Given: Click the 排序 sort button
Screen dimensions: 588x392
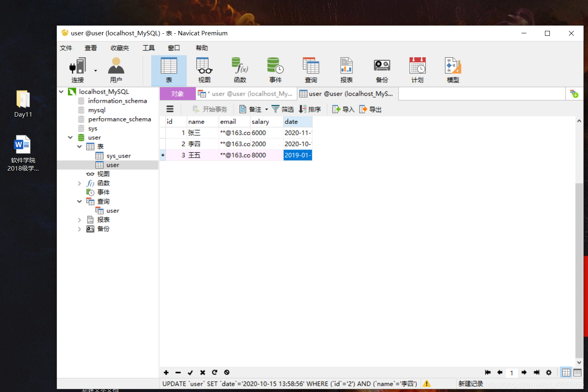Looking at the screenshot, I should point(310,109).
